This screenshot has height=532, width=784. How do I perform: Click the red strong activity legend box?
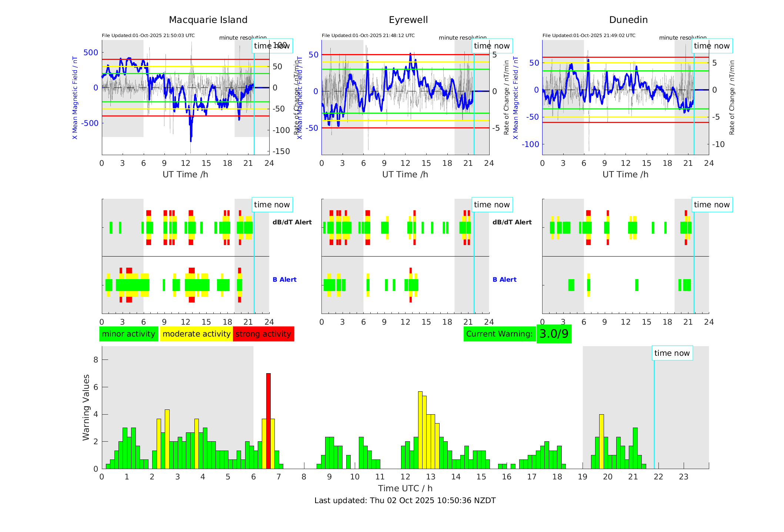(x=263, y=334)
